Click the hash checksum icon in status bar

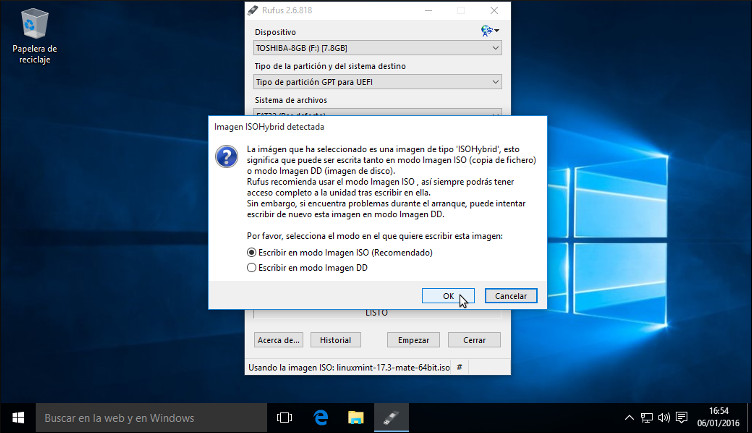459,367
